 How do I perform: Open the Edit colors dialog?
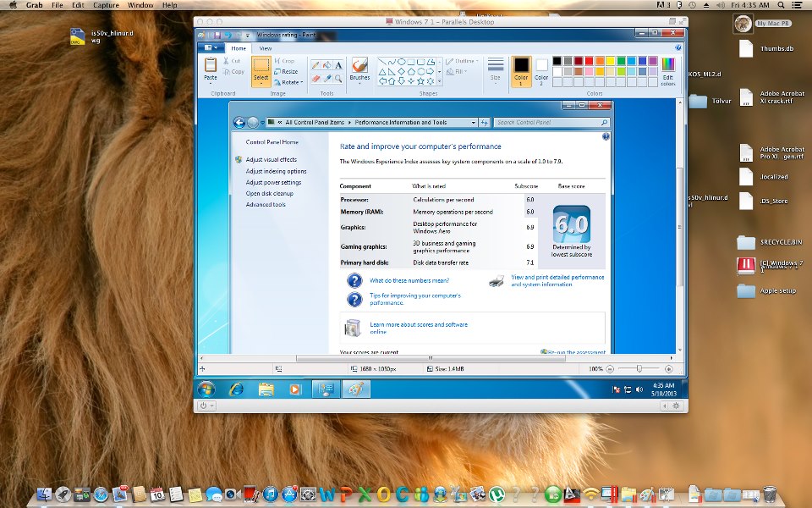(667, 71)
